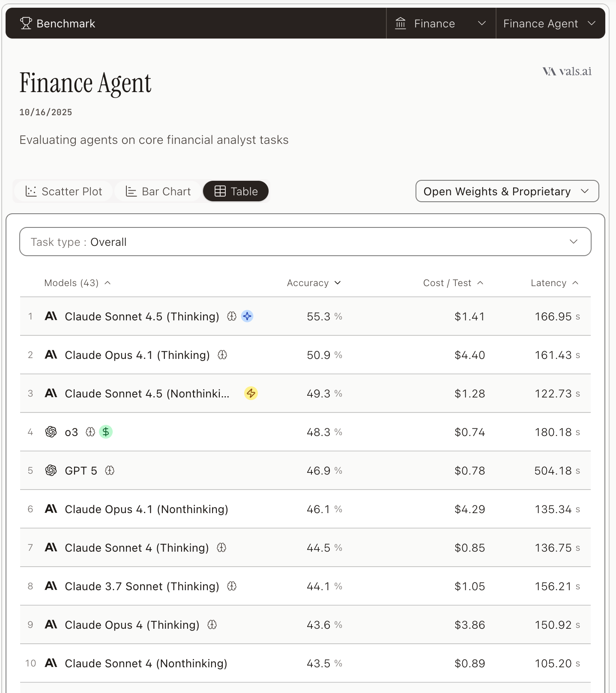
Task: Click the Anthropic logo beside Claude Sonnet 4 (Nonthinking)
Action: (51, 663)
